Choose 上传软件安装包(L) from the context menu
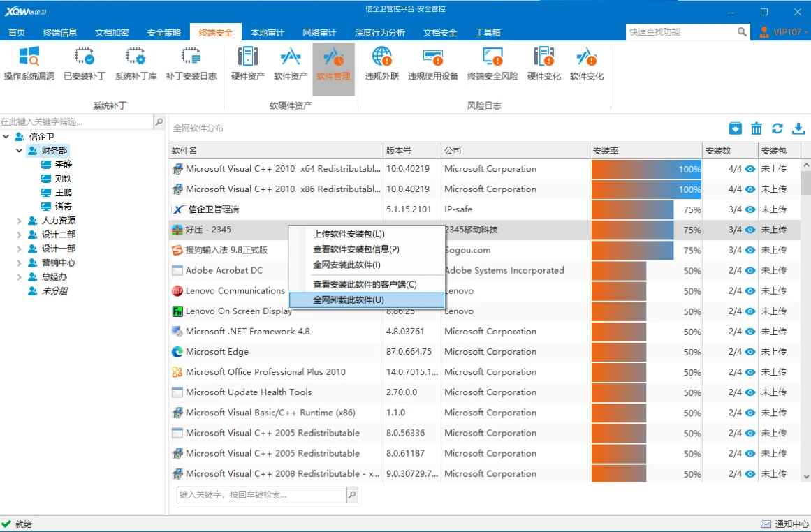 click(366, 234)
